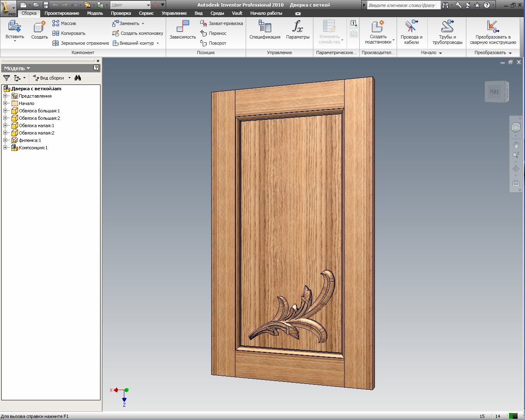Switch to the Сервис ribbon tab

(146, 13)
